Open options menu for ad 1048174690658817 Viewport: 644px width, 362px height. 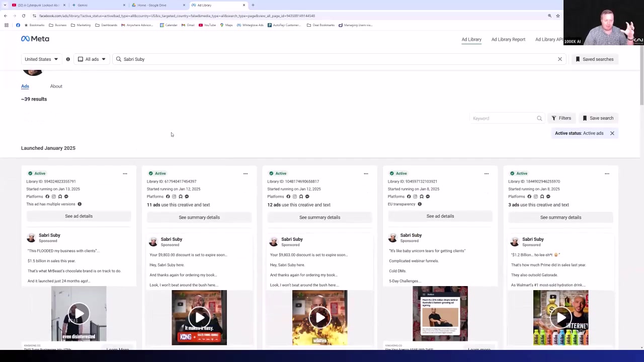pos(366,173)
